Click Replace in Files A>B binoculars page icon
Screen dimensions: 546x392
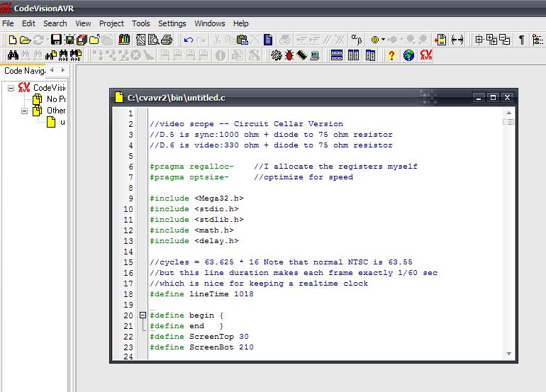click(x=76, y=55)
